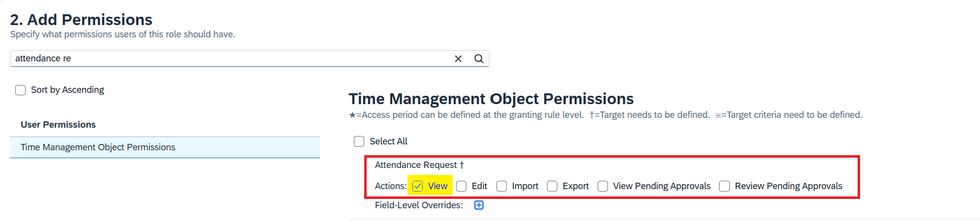Click into the 'attendance re' search field
This screenshot has width=980, height=222.
tap(231, 58)
